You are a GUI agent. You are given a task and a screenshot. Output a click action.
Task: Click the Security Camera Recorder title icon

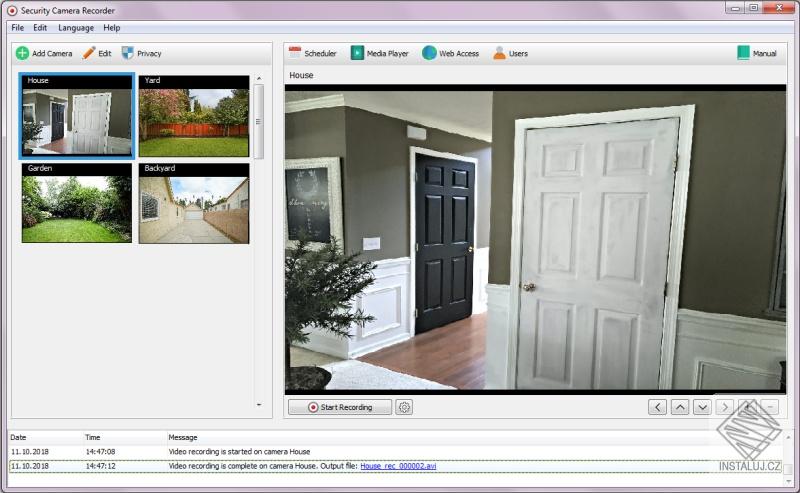[x=12, y=10]
